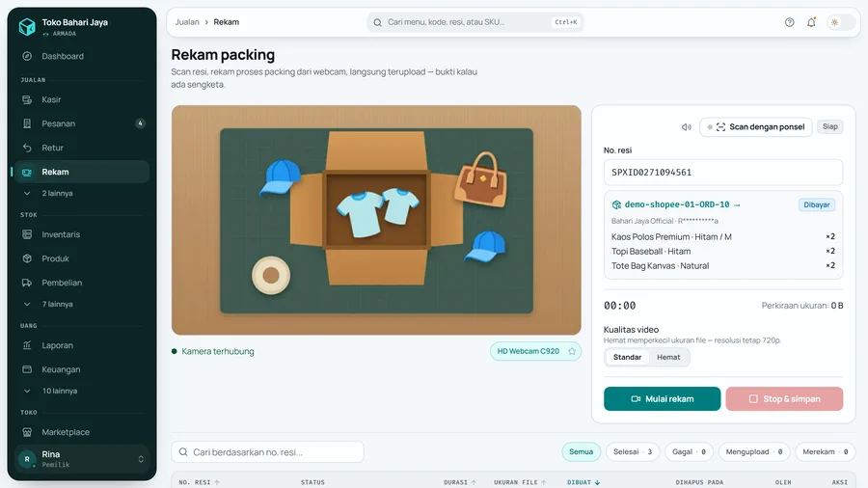868x488 pixels.
Task: Toggle the light/dark theme switch
Action: pos(840,22)
